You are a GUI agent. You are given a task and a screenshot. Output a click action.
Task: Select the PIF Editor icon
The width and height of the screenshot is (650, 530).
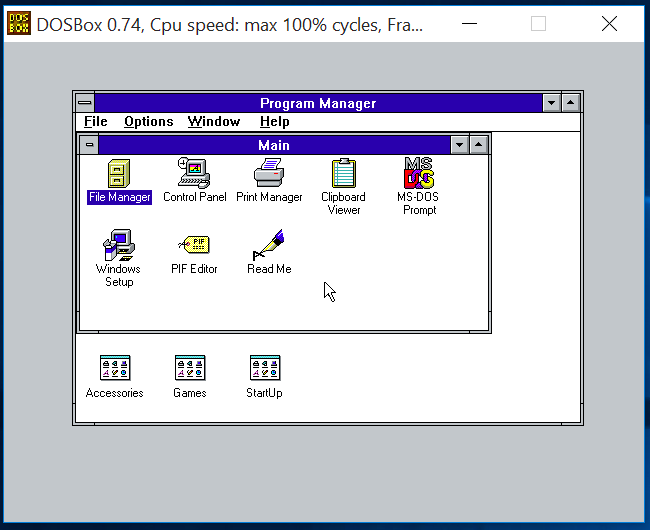pos(194,244)
